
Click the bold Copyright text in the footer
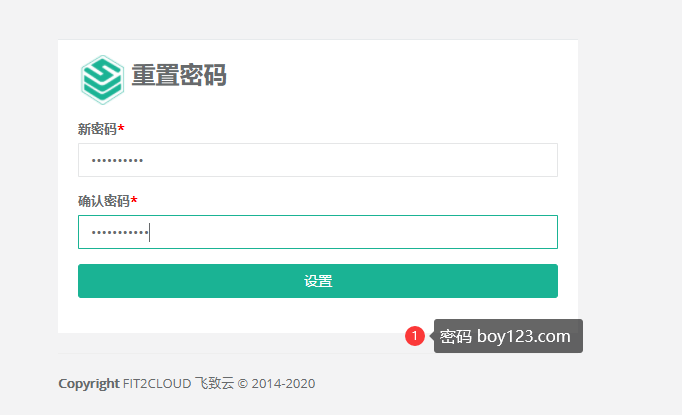pos(89,383)
